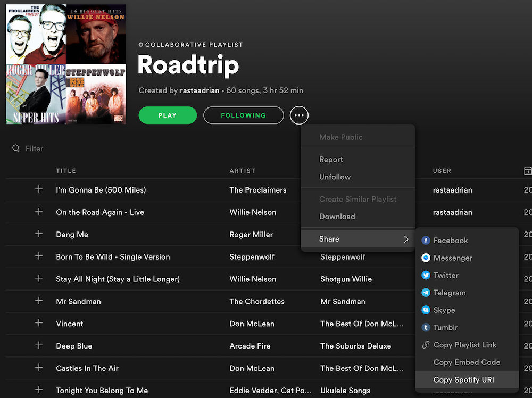This screenshot has height=398, width=532.
Task: Open the Ukulele Songs album
Action: click(x=345, y=391)
